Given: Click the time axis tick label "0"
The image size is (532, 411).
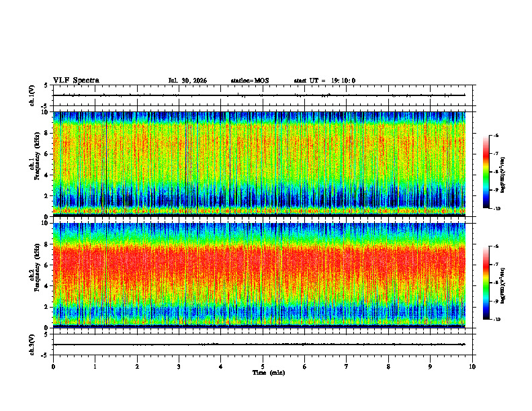Looking at the screenshot, I should click(53, 367).
